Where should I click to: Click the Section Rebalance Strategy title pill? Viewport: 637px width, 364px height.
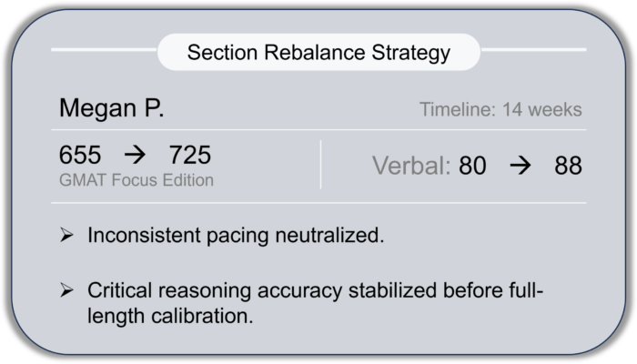318,52
